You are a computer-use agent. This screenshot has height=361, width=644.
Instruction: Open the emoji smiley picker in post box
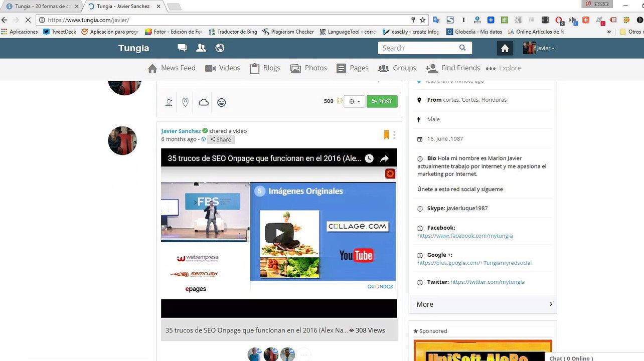click(x=221, y=102)
